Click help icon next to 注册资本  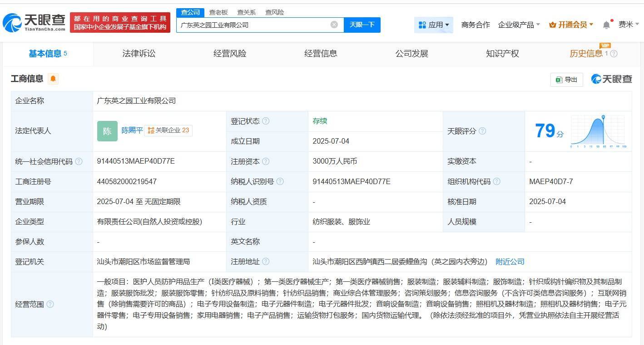point(266,161)
